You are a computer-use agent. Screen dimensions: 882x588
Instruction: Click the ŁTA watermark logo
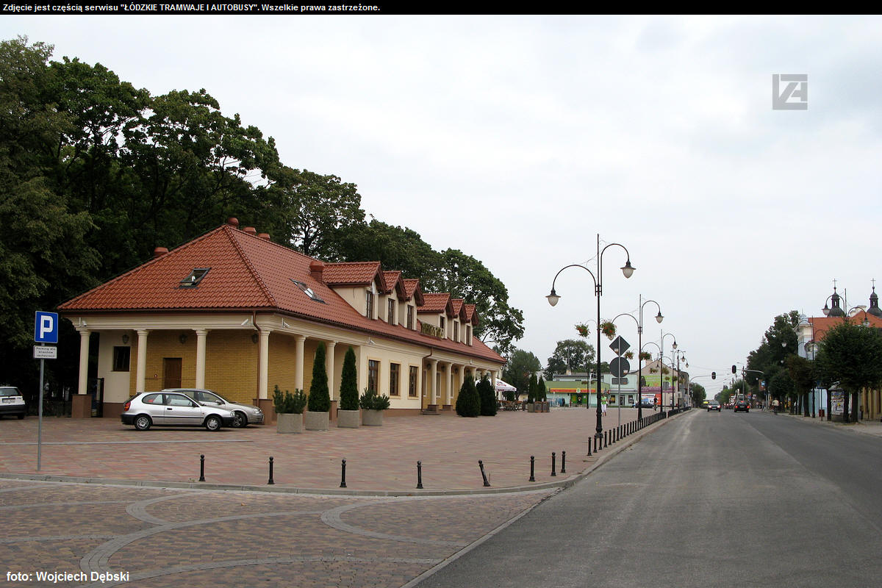(x=789, y=92)
